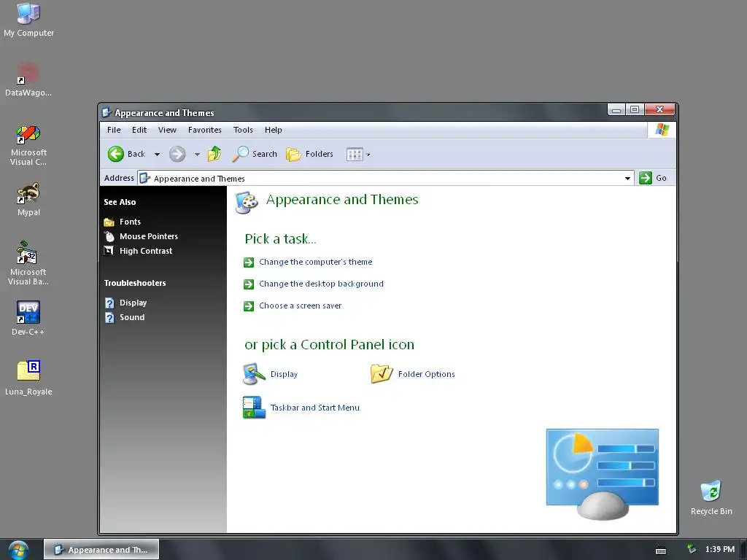Image resolution: width=747 pixels, height=560 pixels.
Task: Select Microsoft Visual C desktop shortcut
Action: tap(28, 145)
